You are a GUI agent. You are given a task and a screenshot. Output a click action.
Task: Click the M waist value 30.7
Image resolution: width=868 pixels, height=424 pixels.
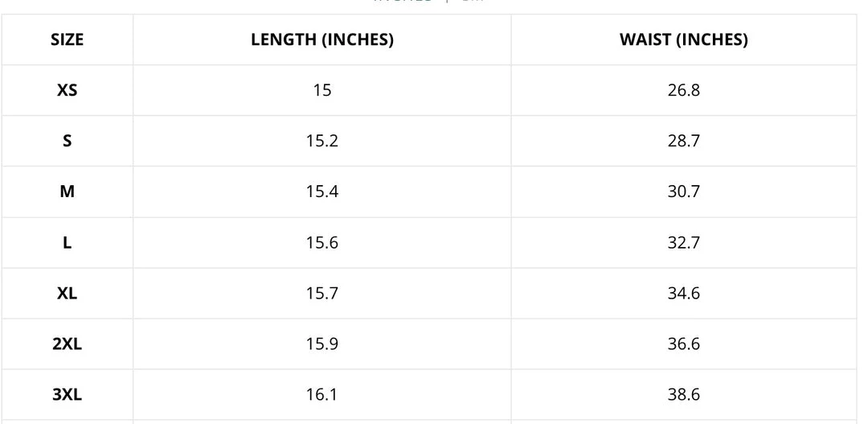[683, 191]
